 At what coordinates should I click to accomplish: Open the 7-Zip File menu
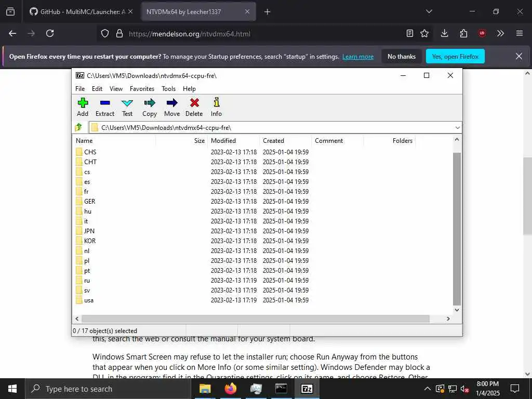pyautogui.click(x=80, y=88)
